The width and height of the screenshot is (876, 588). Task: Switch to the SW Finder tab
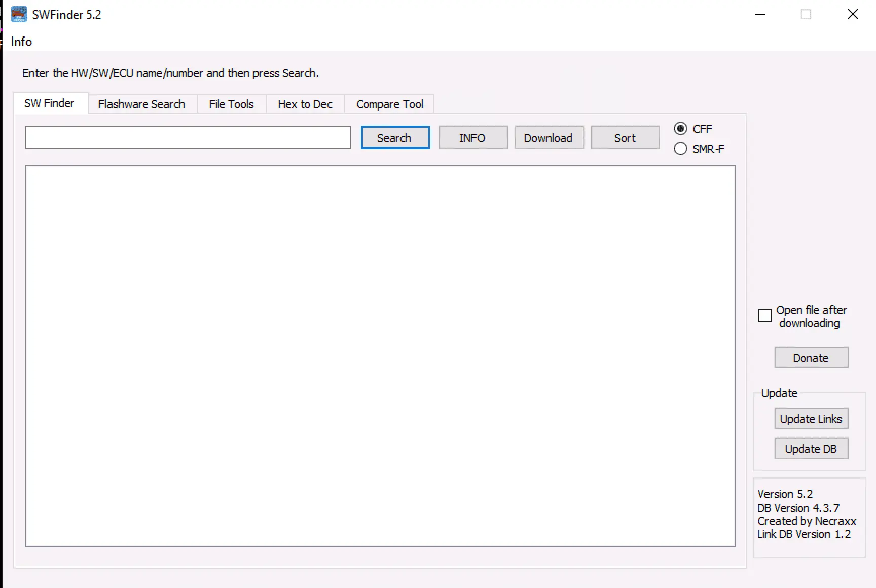point(50,104)
